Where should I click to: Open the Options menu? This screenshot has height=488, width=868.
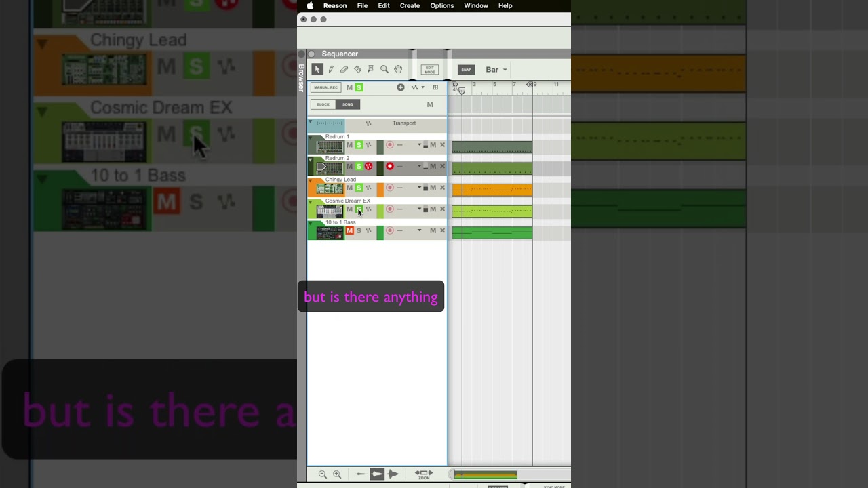(x=442, y=5)
